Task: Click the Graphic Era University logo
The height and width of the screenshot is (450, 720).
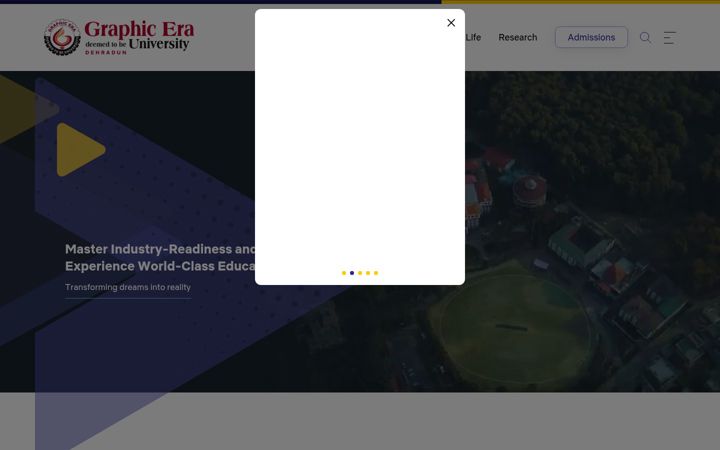Action: (x=119, y=37)
